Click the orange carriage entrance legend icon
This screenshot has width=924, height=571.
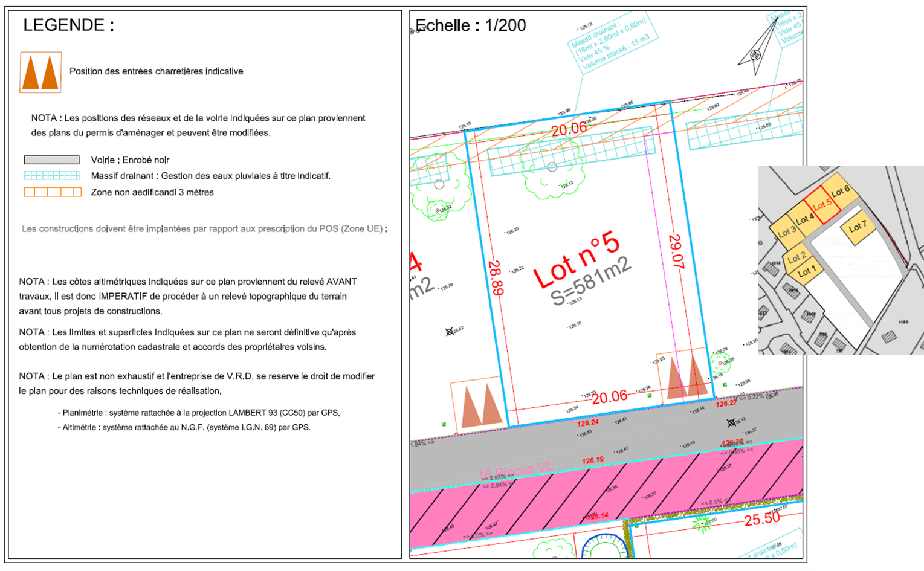coord(40,72)
